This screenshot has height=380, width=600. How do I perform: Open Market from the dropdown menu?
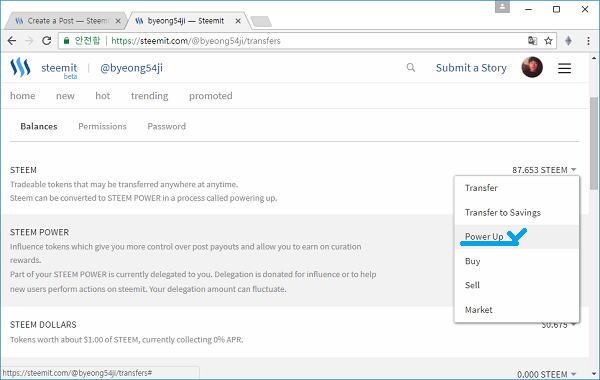[517, 310]
